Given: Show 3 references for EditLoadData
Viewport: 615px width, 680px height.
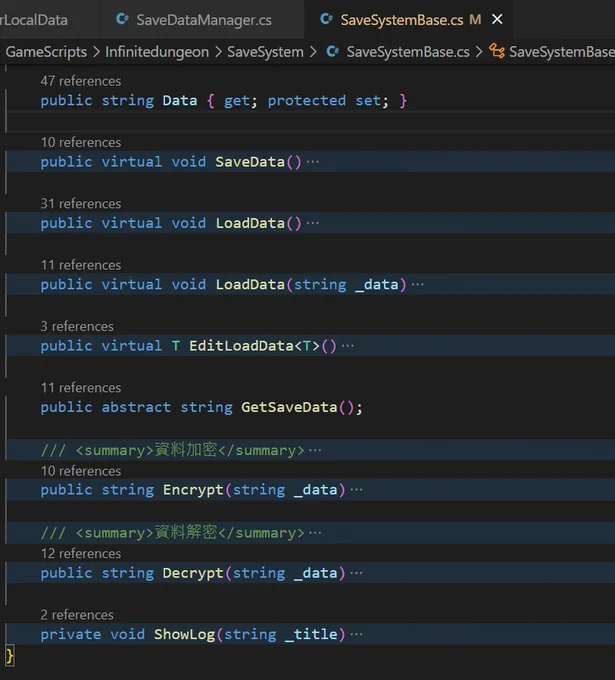Looking at the screenshot, I should coord(77,326).
